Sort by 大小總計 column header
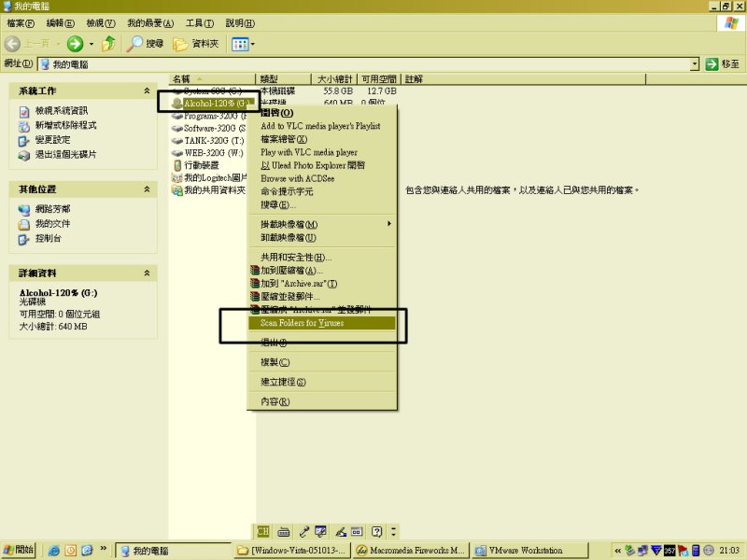Image resolution: width=747 pixels, height=560 pixels. tap(334, 79)
